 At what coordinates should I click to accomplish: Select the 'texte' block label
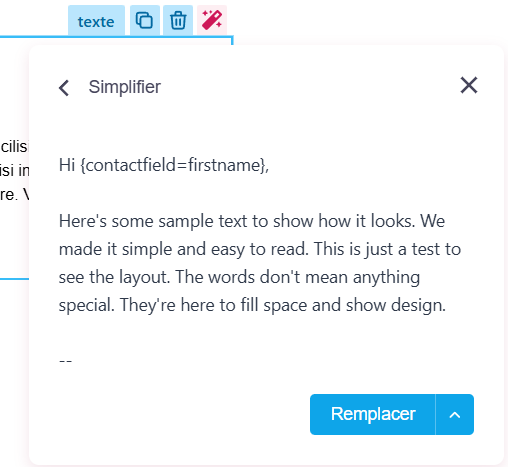tap(96, 20)
